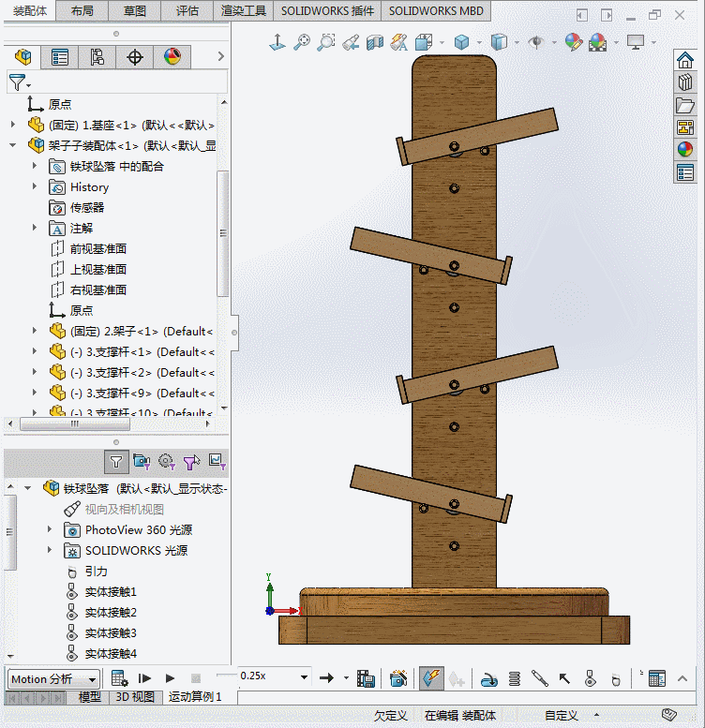The height and width of the screenshot is (728, 705).
Task: Click the Calculate motion study icon
Action: (x=119, y=678)
